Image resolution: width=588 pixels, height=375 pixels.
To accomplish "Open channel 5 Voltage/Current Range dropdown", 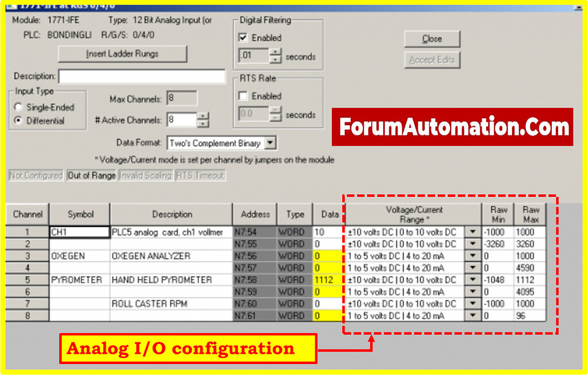I will pos(473,280).
